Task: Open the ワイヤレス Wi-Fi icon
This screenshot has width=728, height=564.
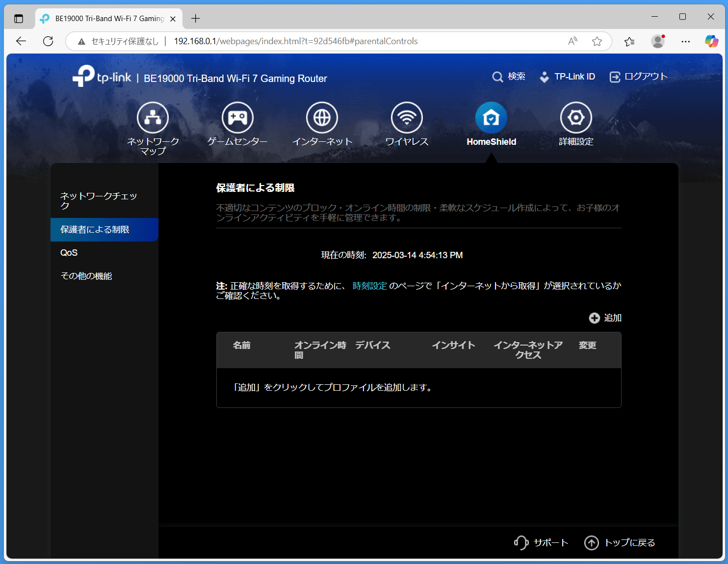Action: 407,117
